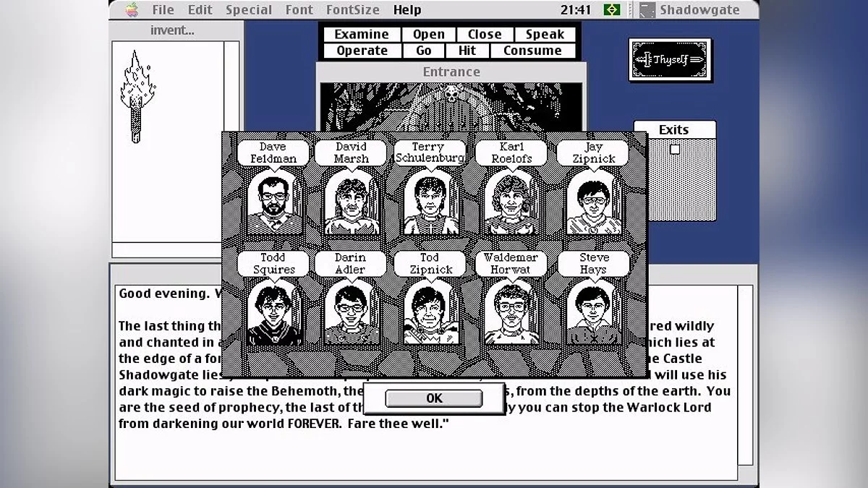This screenshot has width=868, height=488.
Task: Click the text window vertical scrollbar
Action: click(x=745, y=376)
